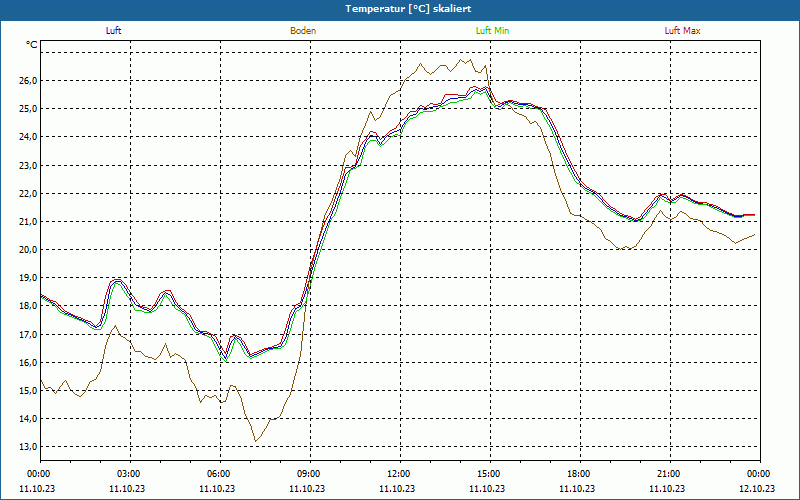
Task: Click the 12:00 time axis label
Action: click(x=400, y=474)
